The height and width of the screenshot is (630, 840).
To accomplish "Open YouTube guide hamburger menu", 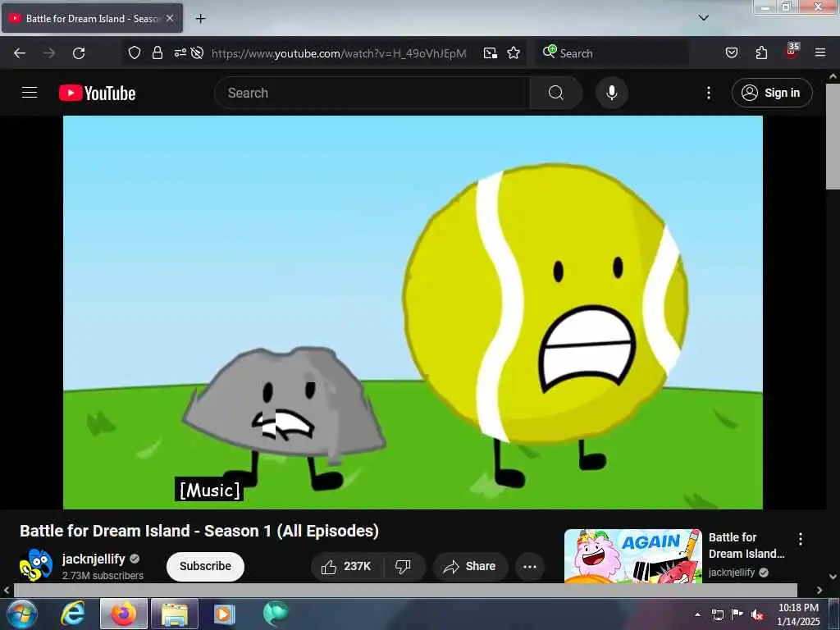I will point(30,93).
